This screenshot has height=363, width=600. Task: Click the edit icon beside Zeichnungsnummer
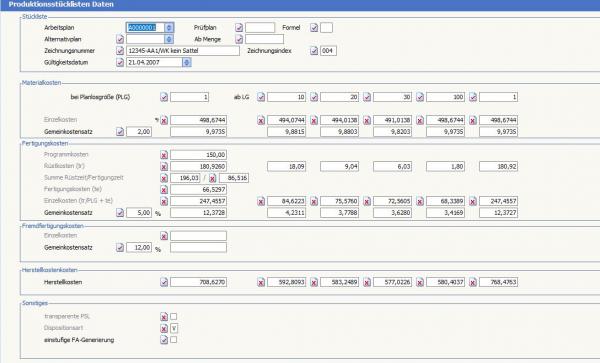(x=120, y=50)
